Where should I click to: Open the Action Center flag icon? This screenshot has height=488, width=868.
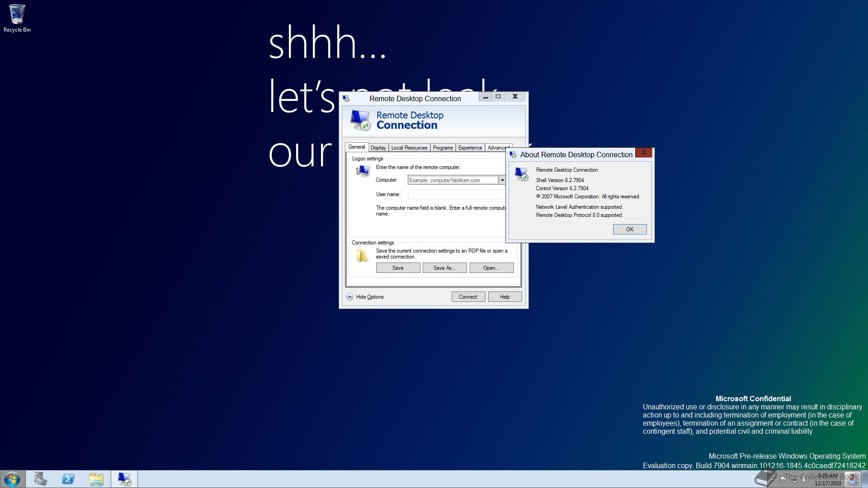click(x=783, y=479)
